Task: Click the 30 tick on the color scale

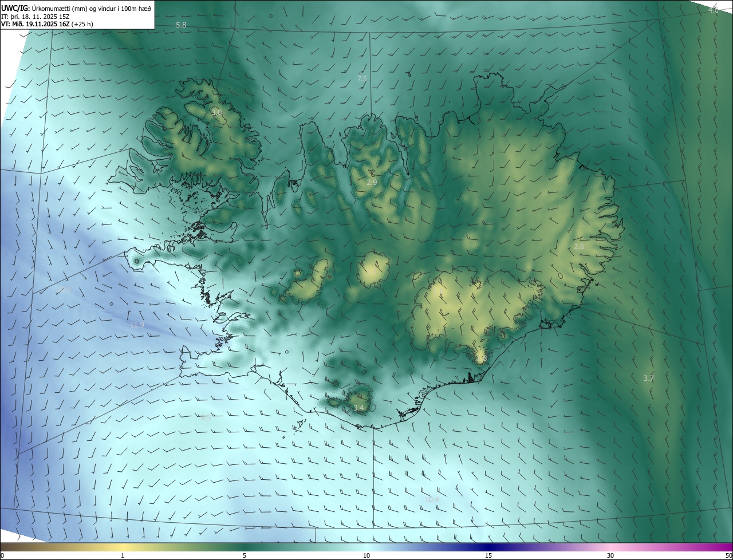Action: pyautogui.click(x=610, y=556)
